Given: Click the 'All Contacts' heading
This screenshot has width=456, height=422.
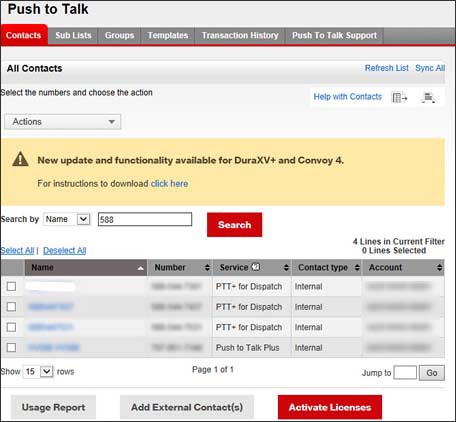Looking at the screenshot, I should coord(35,68).
